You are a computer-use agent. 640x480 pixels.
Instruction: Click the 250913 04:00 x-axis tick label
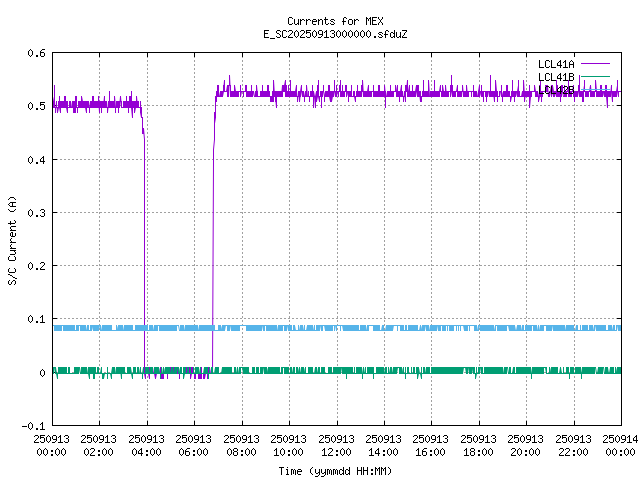click(x=147, y=444)
